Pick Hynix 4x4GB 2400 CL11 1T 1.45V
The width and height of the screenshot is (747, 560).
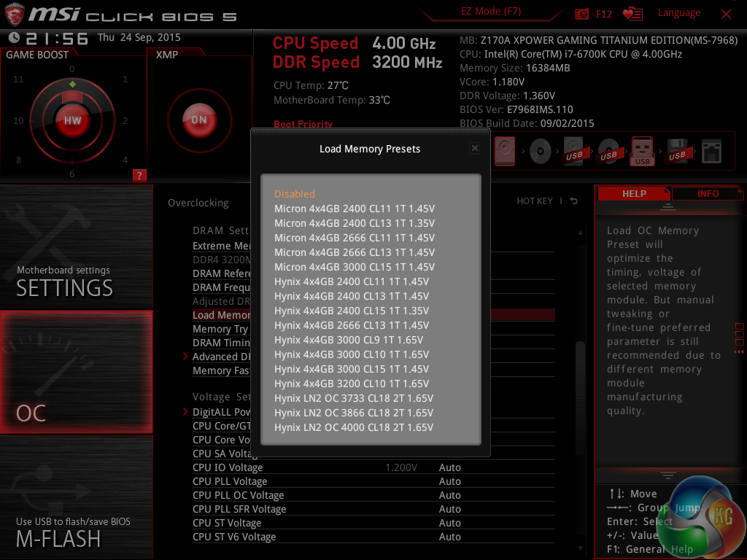[352, 281]
